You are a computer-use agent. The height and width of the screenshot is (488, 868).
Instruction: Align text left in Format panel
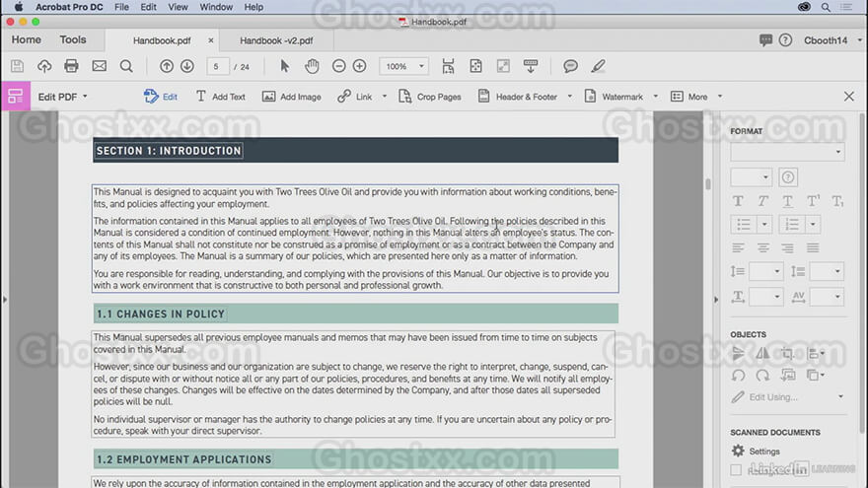[x=738, y=247]
